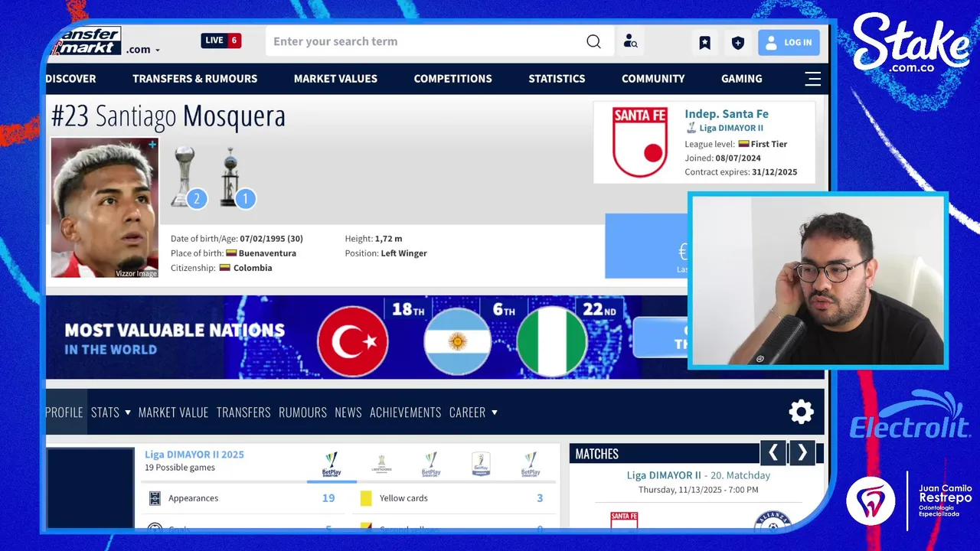The image size is (980, 551).
Task: Open the gear settings icon
Action: [x=801, y=412]
